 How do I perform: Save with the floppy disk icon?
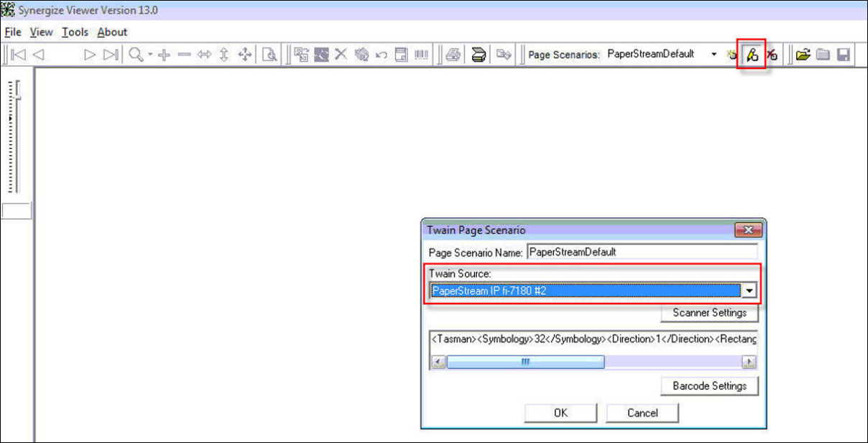[844, 55]
